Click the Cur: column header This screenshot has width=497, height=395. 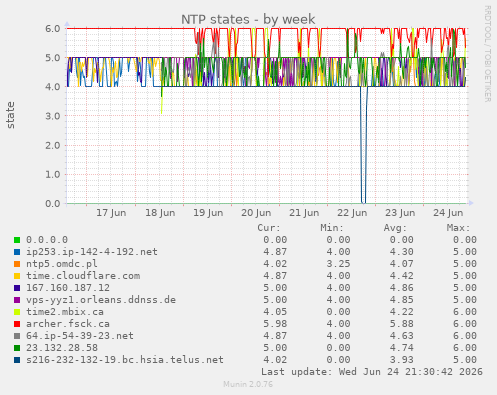(269, 228)
